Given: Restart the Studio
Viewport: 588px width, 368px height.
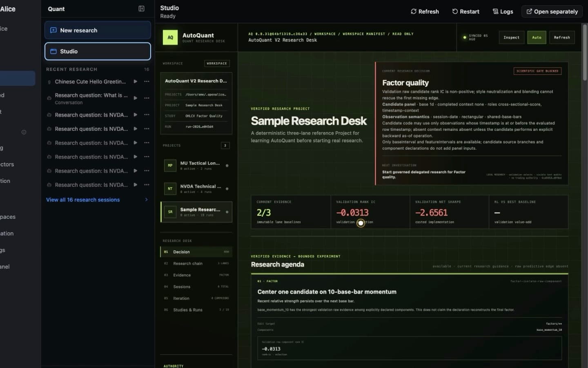Looking at the screenshot, I should [465, 11].
